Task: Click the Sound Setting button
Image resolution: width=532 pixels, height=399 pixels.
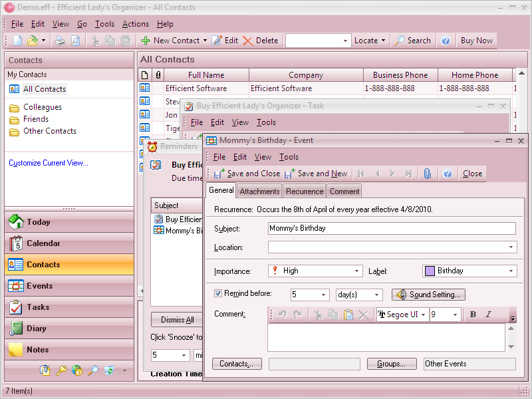Action: point(428,295)
